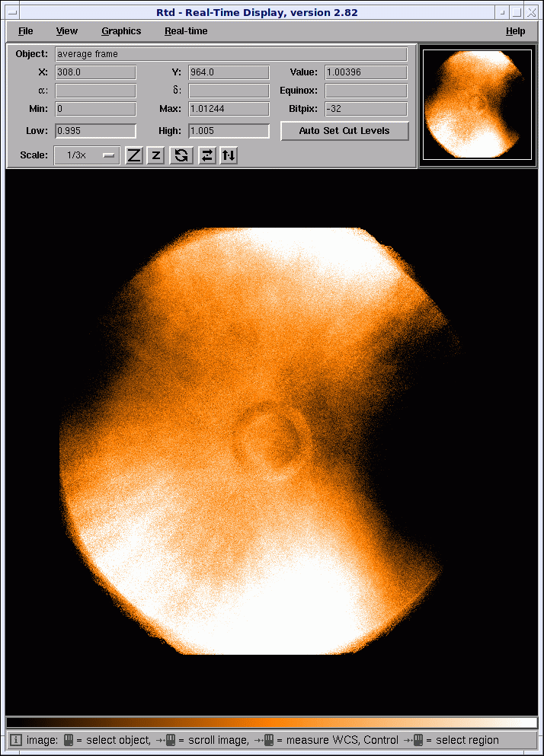Open the Graphics menu

point(121,31)
